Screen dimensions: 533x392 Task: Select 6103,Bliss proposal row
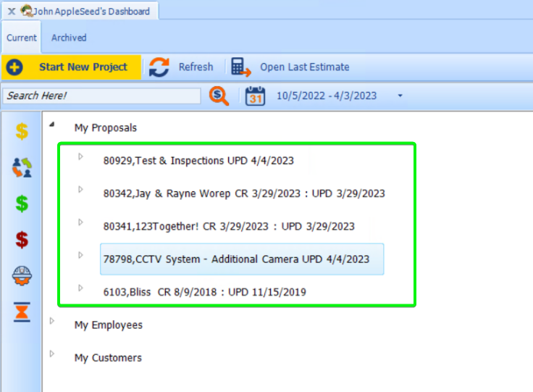204,292
